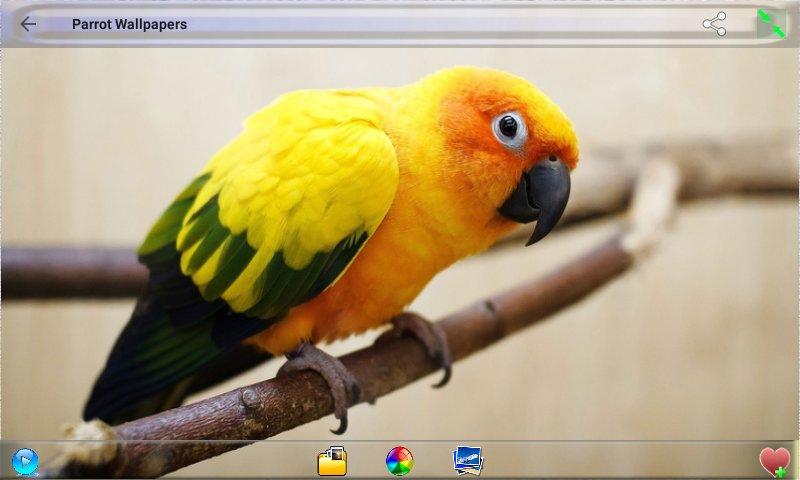The image size is (800, 480).
Task: Add wallpaper to favorites heart icon
Action: point(775,462)
